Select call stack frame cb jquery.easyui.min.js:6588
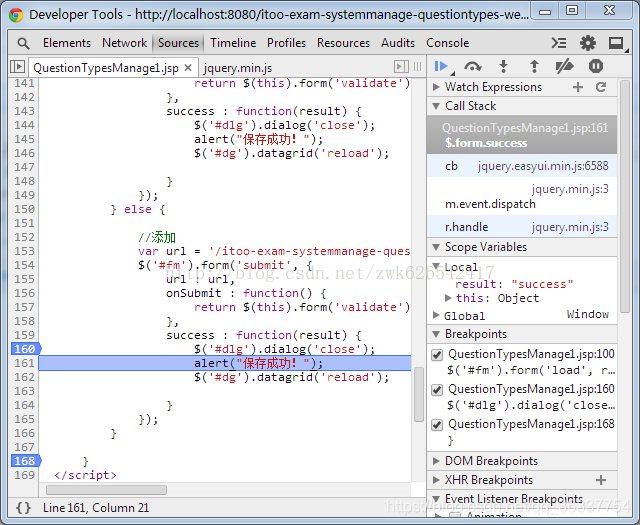 point(522,166)
